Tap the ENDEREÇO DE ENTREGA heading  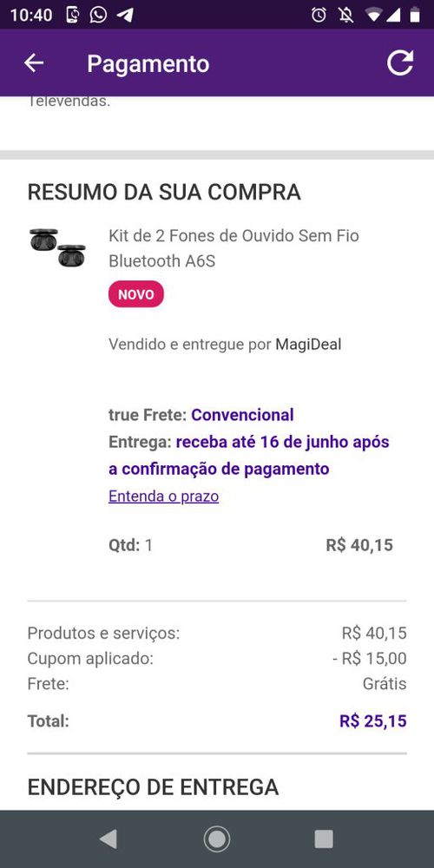tap(153, 786)
